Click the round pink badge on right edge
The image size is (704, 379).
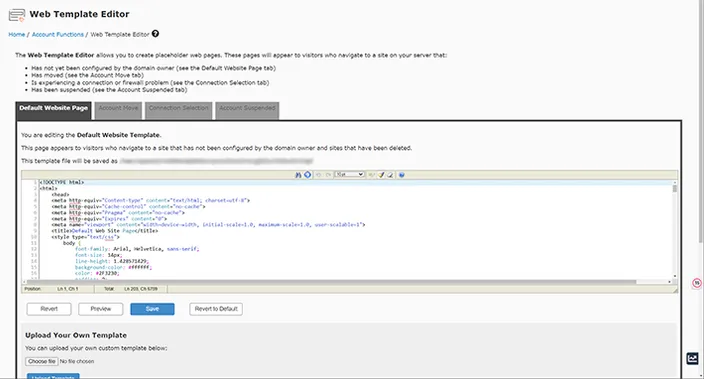pos(697,283)
